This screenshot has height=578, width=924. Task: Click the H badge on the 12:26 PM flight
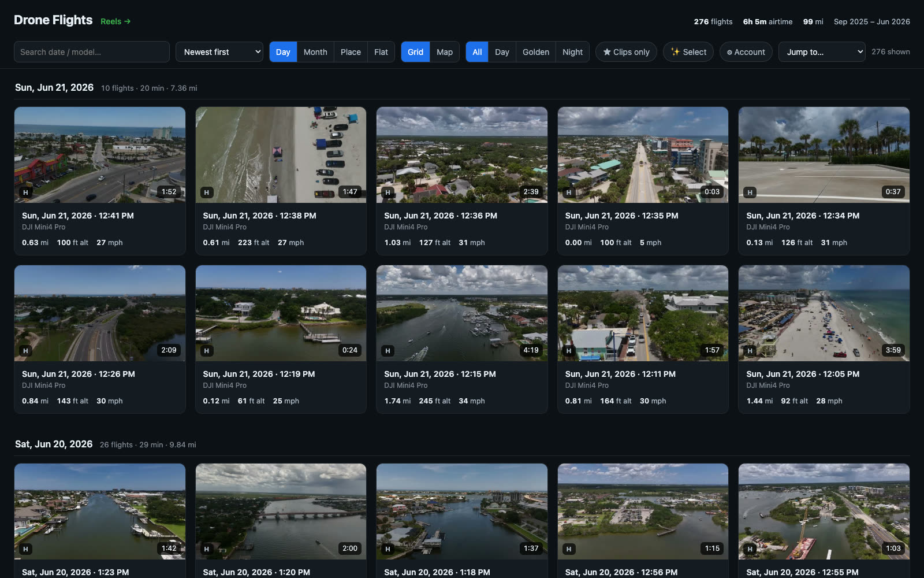tap(25, 351)
